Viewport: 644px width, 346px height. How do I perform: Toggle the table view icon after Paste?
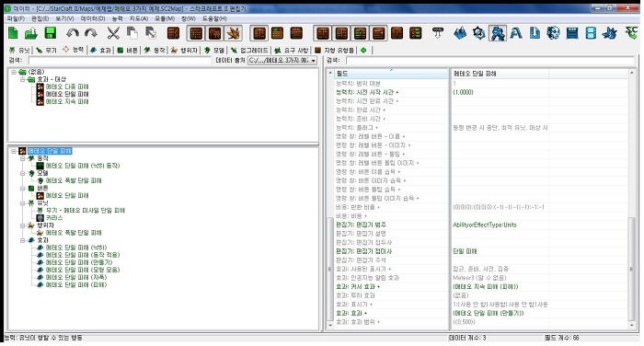coord(173,33)
